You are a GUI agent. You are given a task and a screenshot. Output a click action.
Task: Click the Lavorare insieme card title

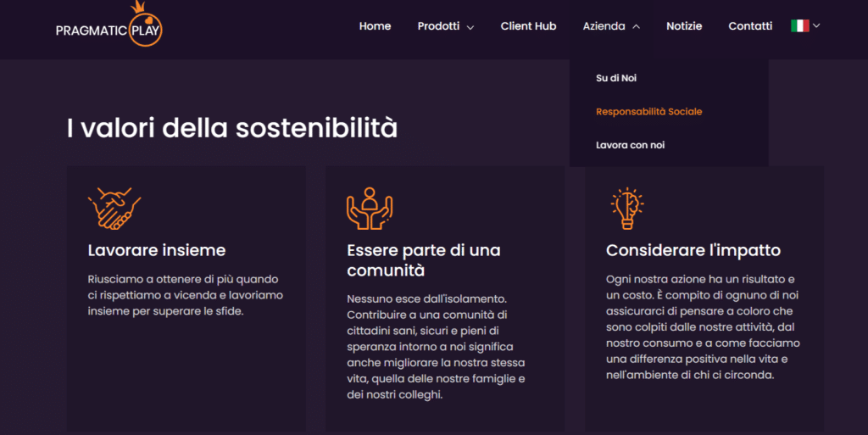click(157, 250)
